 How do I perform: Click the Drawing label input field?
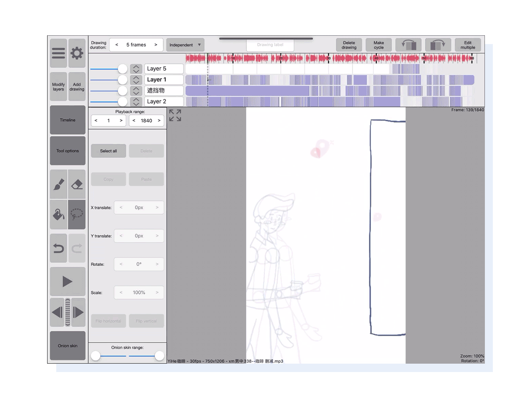tap(270, 45)
